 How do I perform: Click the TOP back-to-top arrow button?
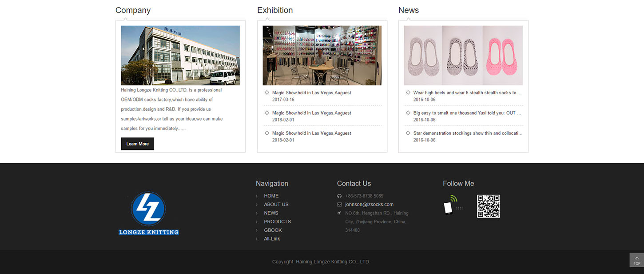[636, 260]
